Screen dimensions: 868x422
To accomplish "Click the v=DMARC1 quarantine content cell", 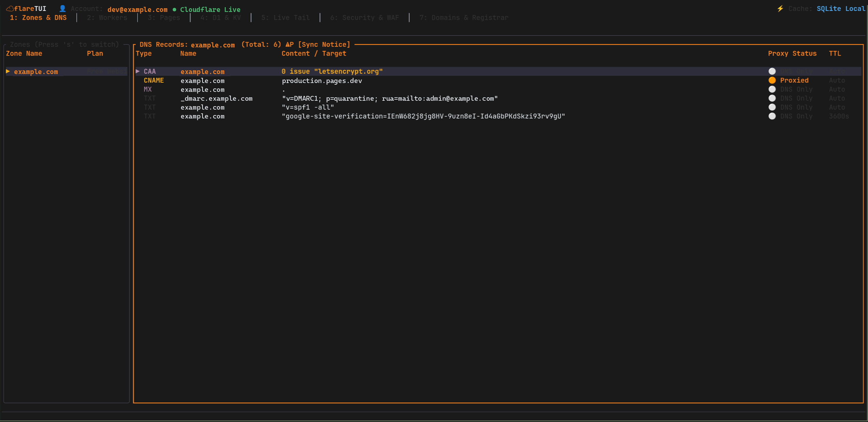I will point(390,99).
